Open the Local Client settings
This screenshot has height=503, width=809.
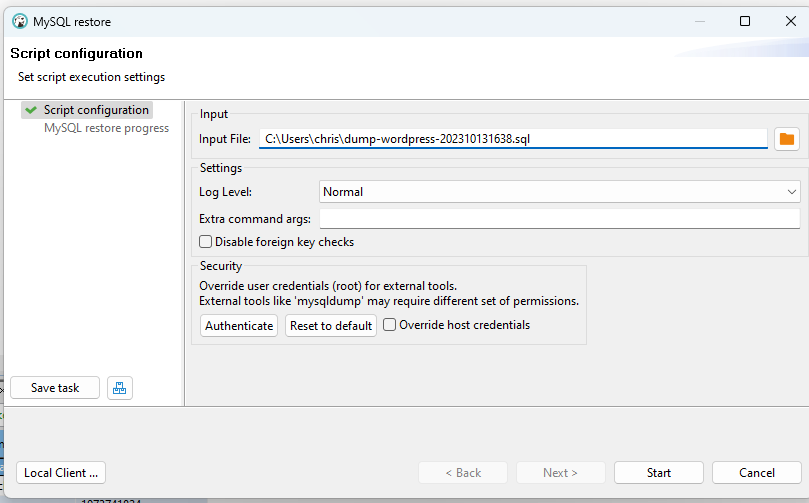click(x=61, y=473)
